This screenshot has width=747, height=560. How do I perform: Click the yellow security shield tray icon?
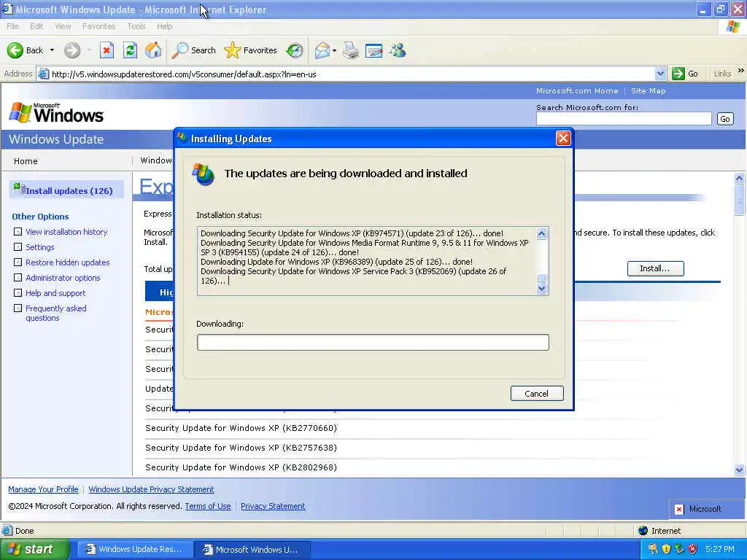point(667,549)
